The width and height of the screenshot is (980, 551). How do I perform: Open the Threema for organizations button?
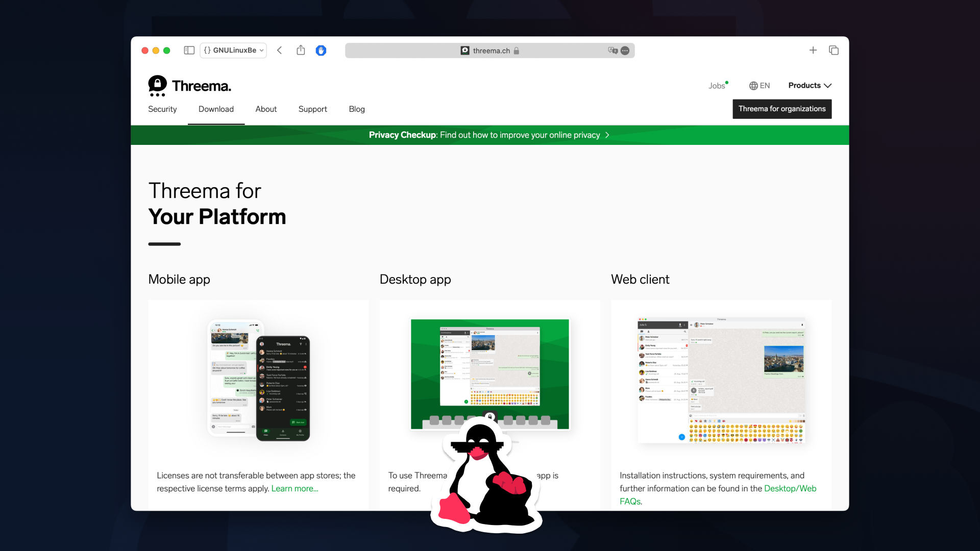click(x=782, y=109)
